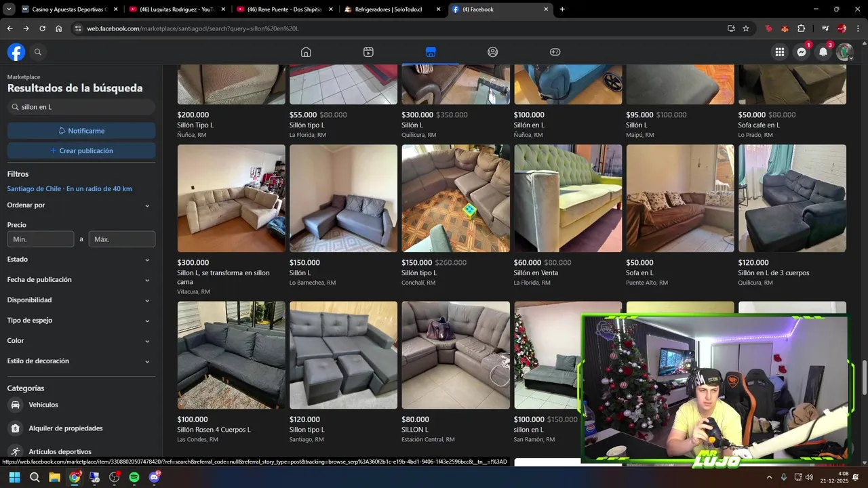Open Sillón en L de 3 cuerpos listing

792,216
